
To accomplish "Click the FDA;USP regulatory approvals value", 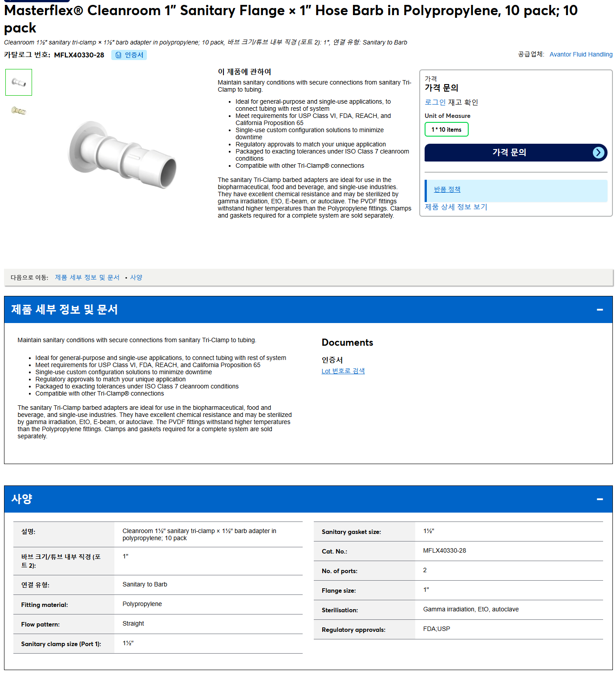I will point(437,629).
